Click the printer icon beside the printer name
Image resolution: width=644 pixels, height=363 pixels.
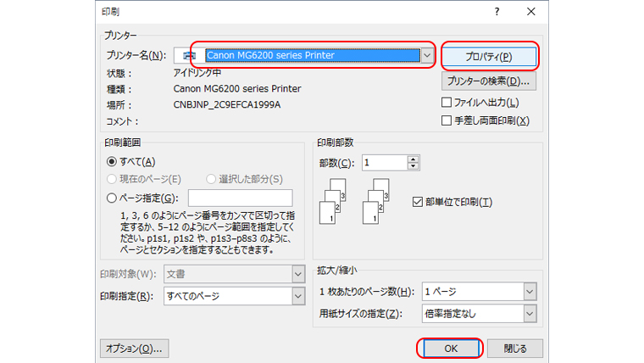[x=188, y=56]
